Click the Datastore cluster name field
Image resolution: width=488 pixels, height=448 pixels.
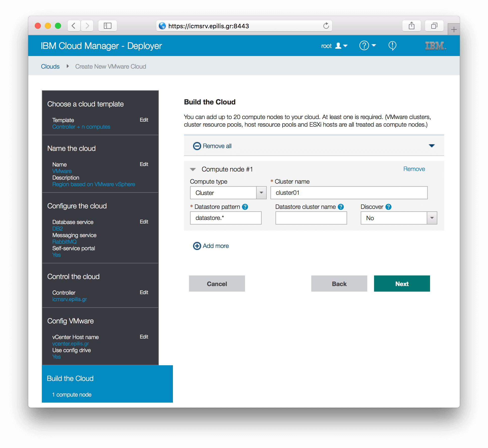pyautogui.click(x=311, y=218)
